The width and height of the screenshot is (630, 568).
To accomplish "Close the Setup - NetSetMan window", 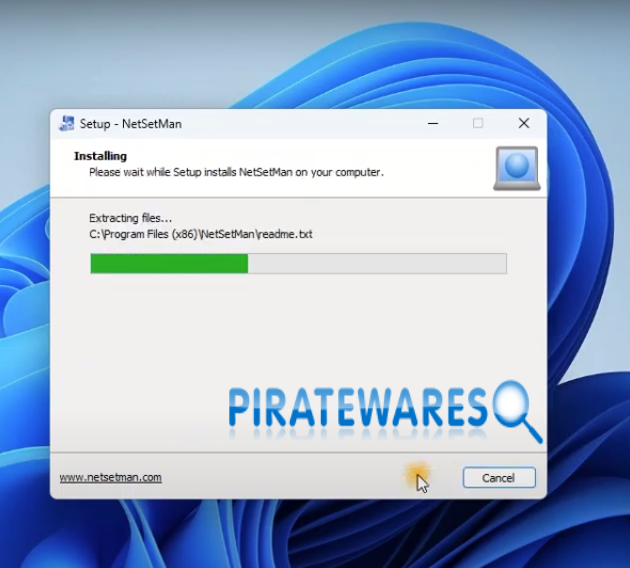I will click(523, 124).
